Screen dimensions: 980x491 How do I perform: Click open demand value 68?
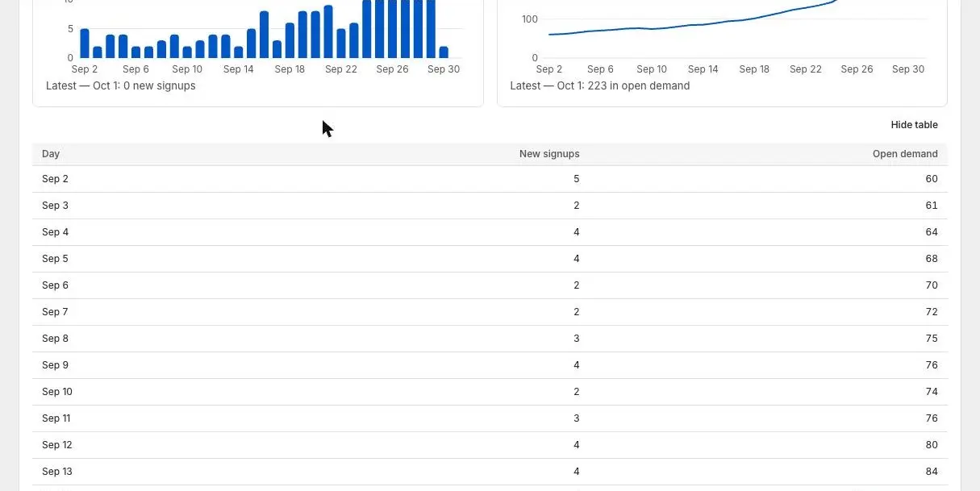point(932,259)
